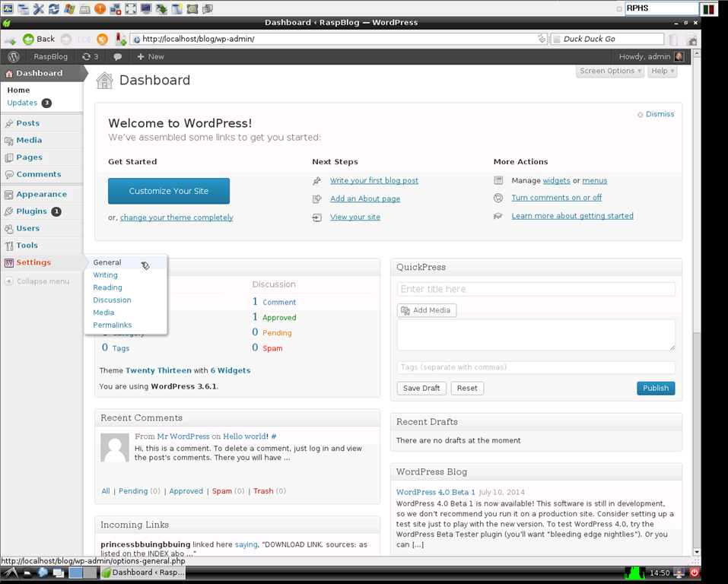
Task: Click the red power icon in taskbar
Action: (x=694, y=573)
